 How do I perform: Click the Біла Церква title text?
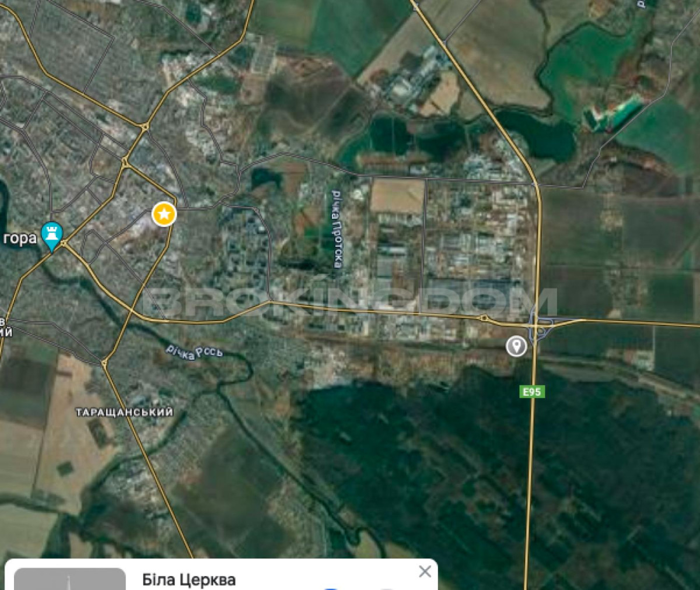click(189, 580)
